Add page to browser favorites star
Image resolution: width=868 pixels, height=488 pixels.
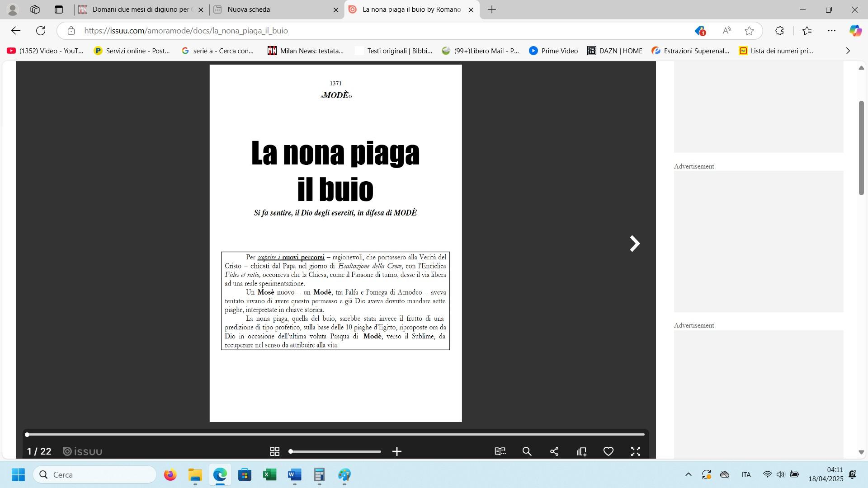click(x=749, y=31)
